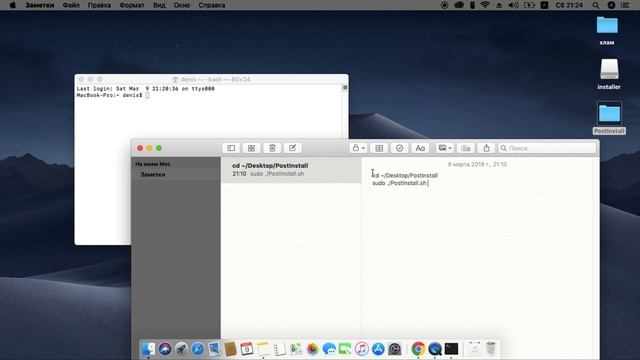The image size is (640, 360).
Task: Open Spotlight search in menu bar
Action: [x=596, y=5]
